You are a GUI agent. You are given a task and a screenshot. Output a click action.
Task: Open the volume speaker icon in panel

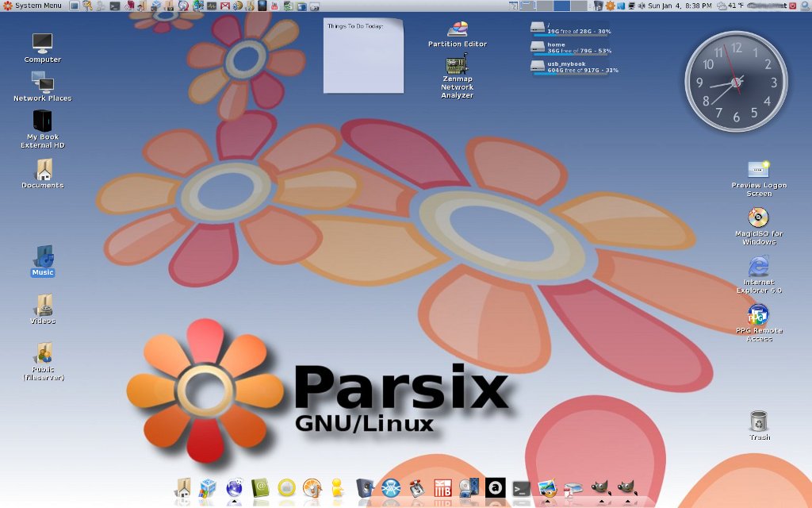[642, 6]
